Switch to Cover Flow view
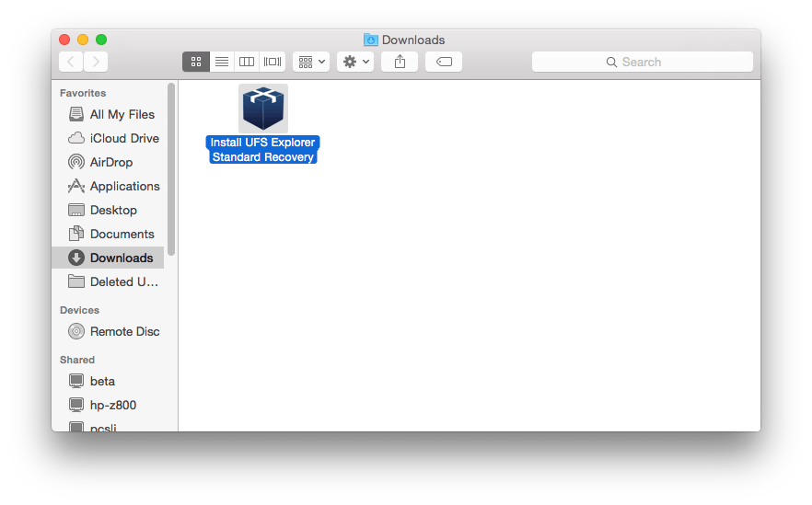 273,62
